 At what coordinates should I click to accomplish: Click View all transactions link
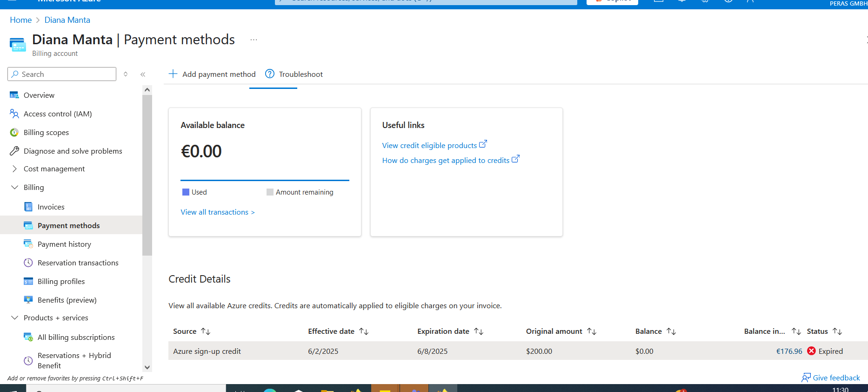coord(218,212)
